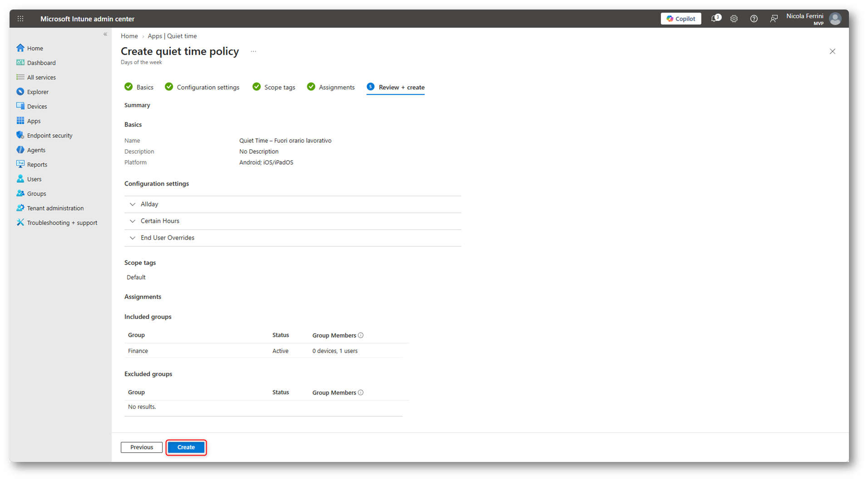Click the Reports sidebar icon

tap(20, 164)
